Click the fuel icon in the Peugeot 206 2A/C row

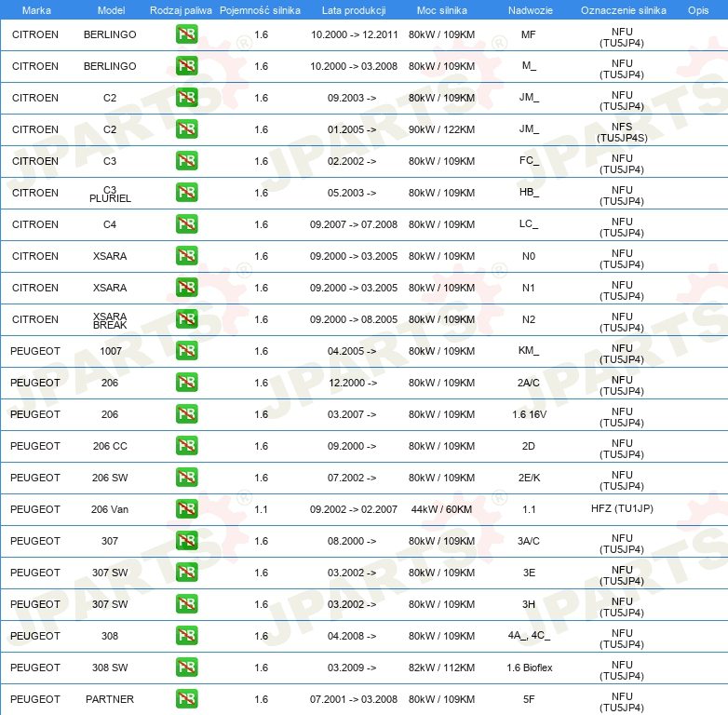click(186, 382)
